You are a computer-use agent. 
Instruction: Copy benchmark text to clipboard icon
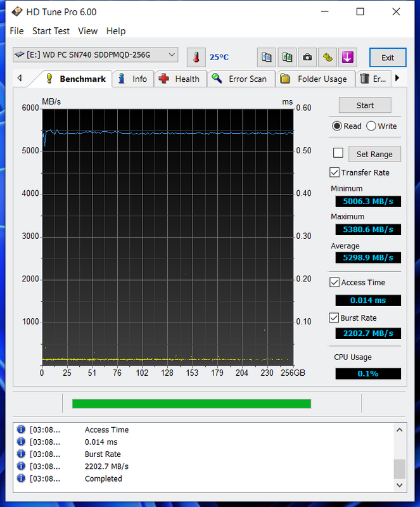pos(267,58)
